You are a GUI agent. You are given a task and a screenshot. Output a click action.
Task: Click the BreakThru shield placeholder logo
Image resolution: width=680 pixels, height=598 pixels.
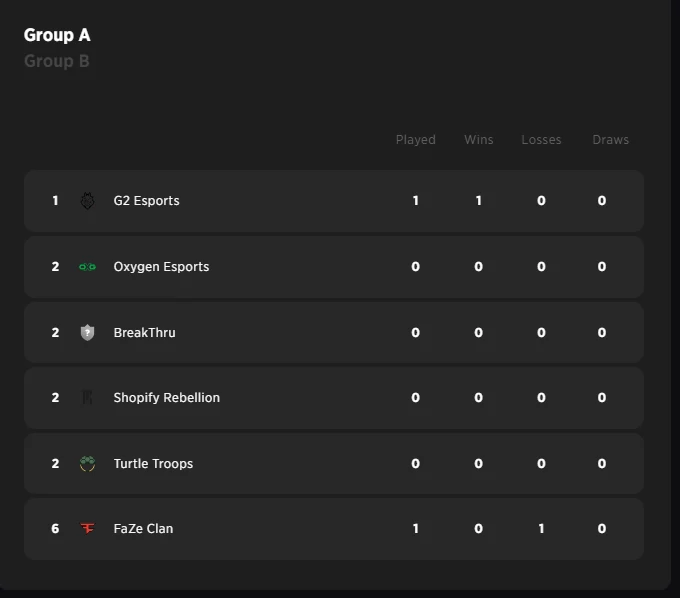tap(87, 333)
